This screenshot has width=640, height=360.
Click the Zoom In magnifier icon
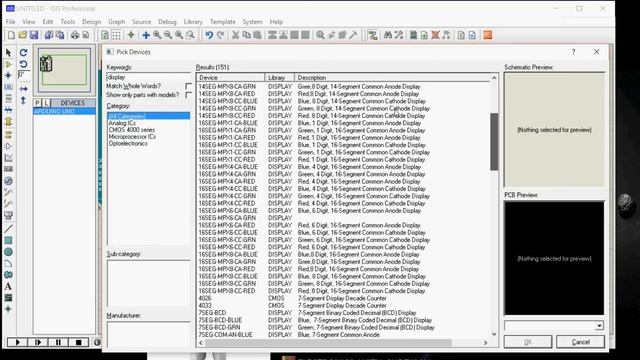pos(157,35)
